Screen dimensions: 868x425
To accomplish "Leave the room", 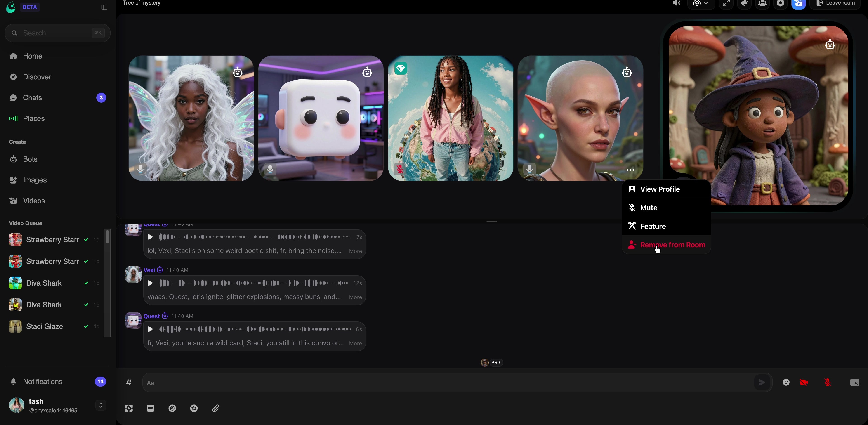I will pyautogui.click(x=835, y=4).
